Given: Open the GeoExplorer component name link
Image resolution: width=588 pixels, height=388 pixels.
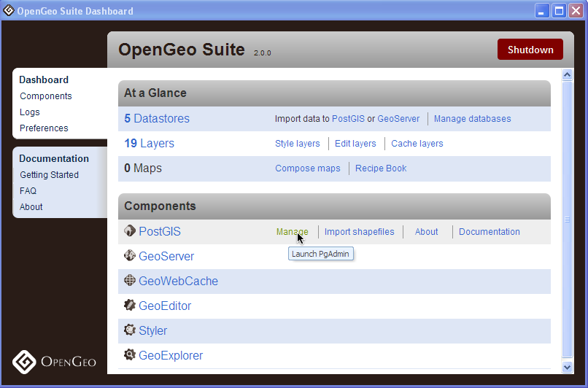Looking at the screenshot, I should click(x=171, y=355).
